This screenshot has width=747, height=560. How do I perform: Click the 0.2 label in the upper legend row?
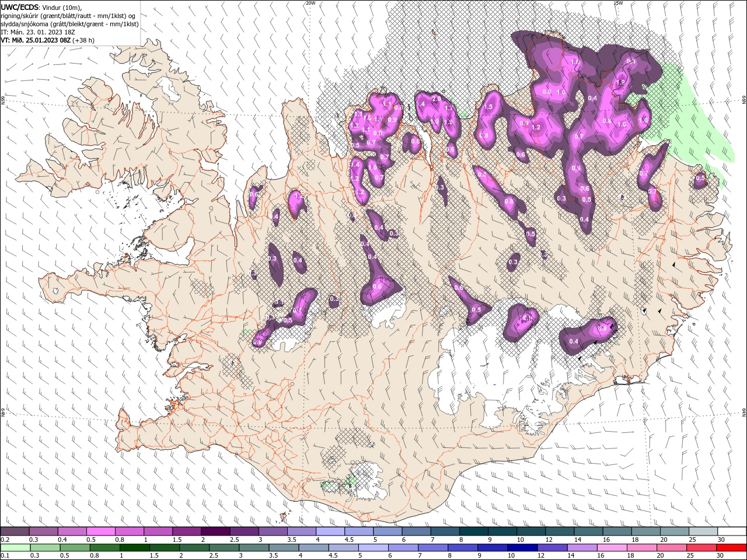coord(5,540)
